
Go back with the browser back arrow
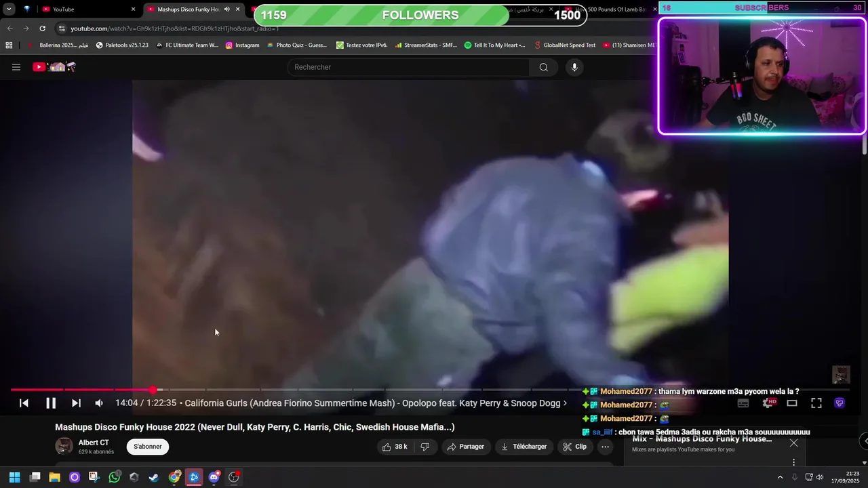(9, 28)
